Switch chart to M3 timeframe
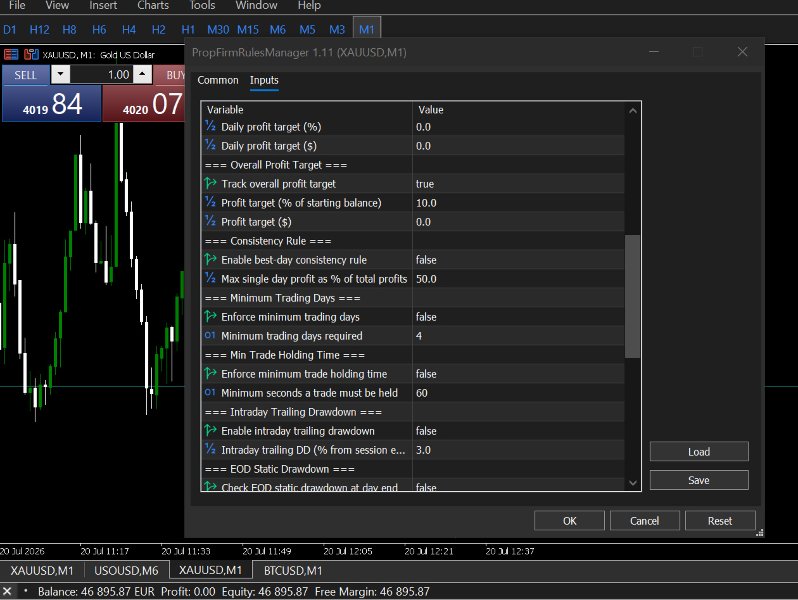 pos(337,30)
